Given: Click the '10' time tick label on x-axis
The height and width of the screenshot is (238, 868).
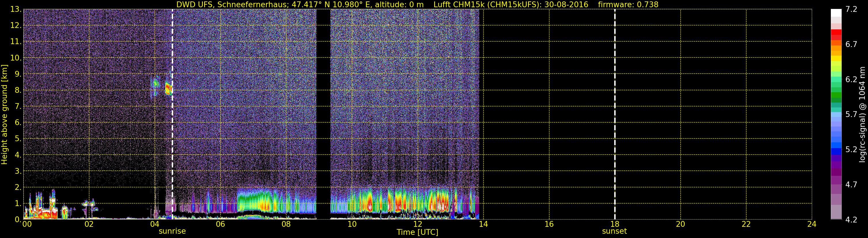Looking at the screenshot, I should pos(352,224).
